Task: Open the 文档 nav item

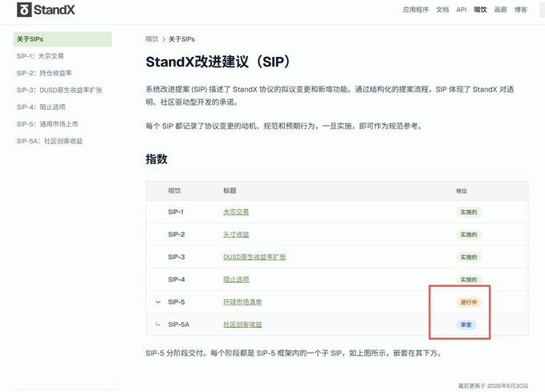Action: point(442,10)
